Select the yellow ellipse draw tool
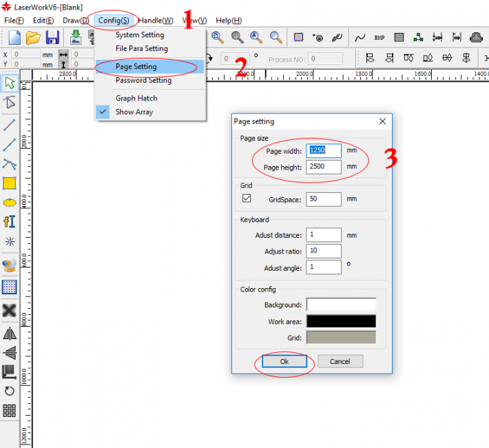 [x=10, y=203]
